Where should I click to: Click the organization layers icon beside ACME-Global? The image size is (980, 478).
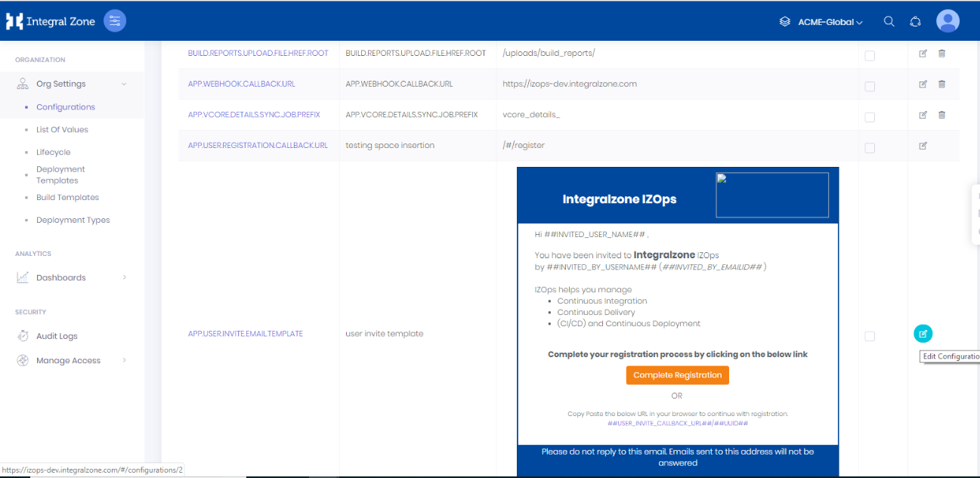pyautogui.click(x=785, y=22)
